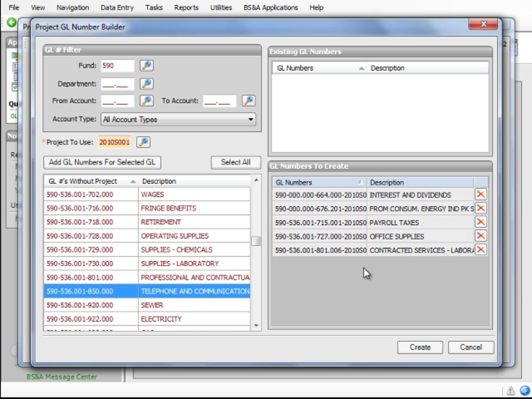532x399 pixels.
Task: Open the Help menu
Action: point(316,7)
